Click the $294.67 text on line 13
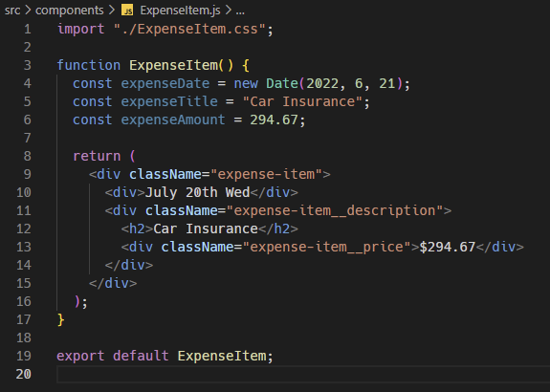The height and width of the screenshot is (392, 550). (448, 248)
